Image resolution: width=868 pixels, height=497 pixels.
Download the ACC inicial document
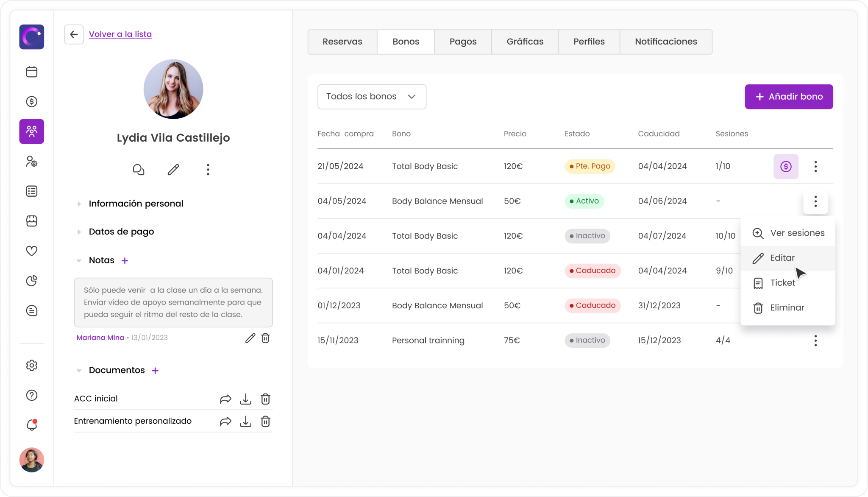click(x=245, y=399)
